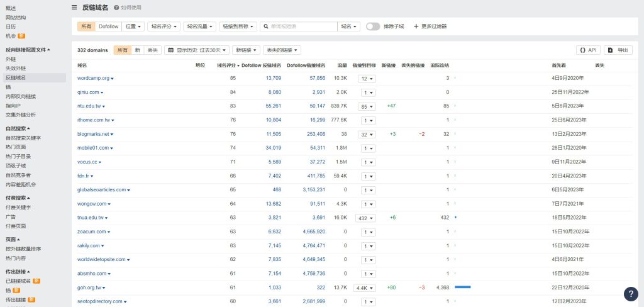Open the 域名流量 filter dropdown
644x307 pixels.
coord(199,26)
